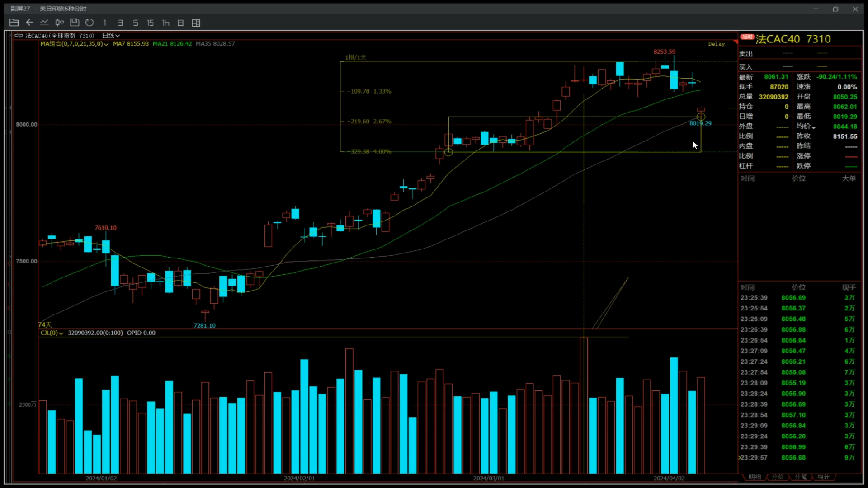868x488 pixels.
Task: Refresh data with the circular arrow icon
Action: [90, 23]
